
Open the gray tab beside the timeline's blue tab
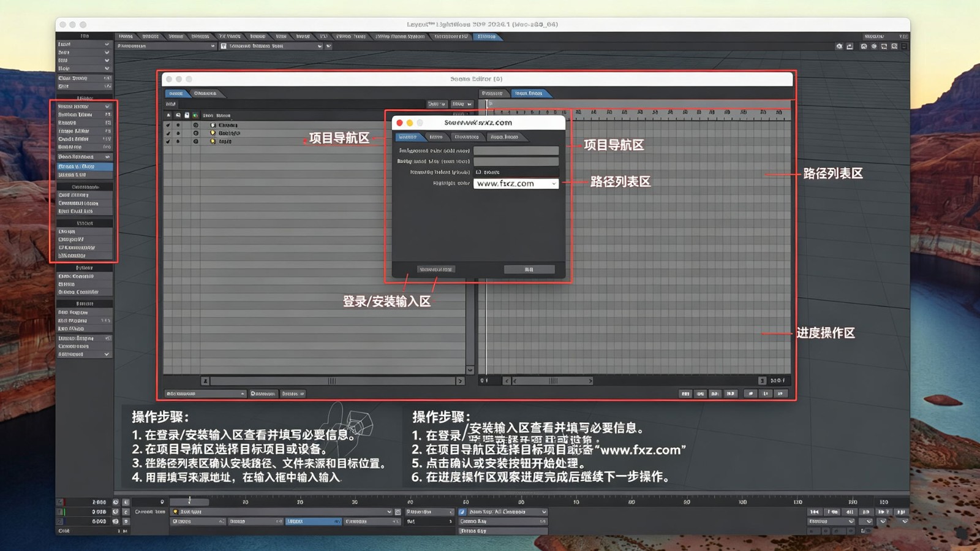(492, 93)
